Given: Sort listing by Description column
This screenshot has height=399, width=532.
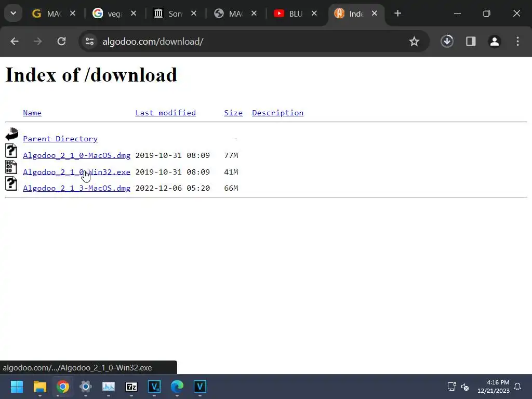Looking at the screenshot, I should [x=277, y=113].
